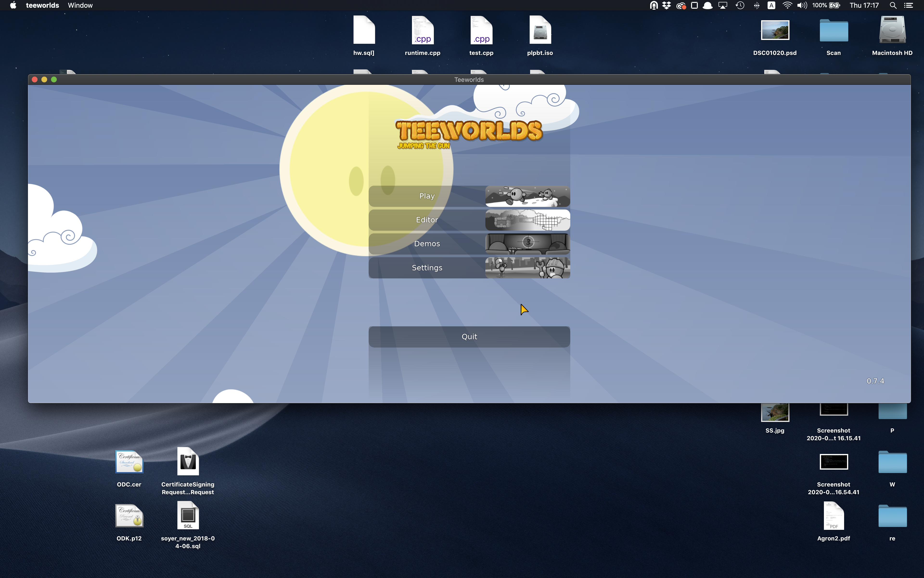Open the Window menu
Image resolution: width=924 pixels, height=578 pixels.
click(x=80, y=5)
